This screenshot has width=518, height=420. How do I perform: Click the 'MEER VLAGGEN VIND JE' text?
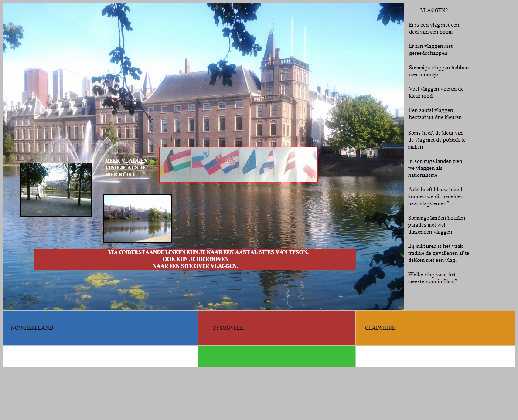126,168
